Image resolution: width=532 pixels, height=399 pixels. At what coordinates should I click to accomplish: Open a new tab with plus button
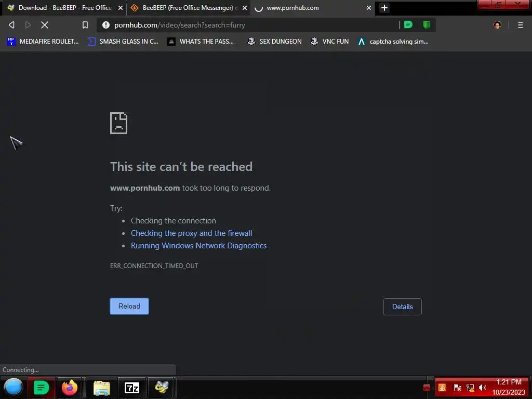point(384,8)
